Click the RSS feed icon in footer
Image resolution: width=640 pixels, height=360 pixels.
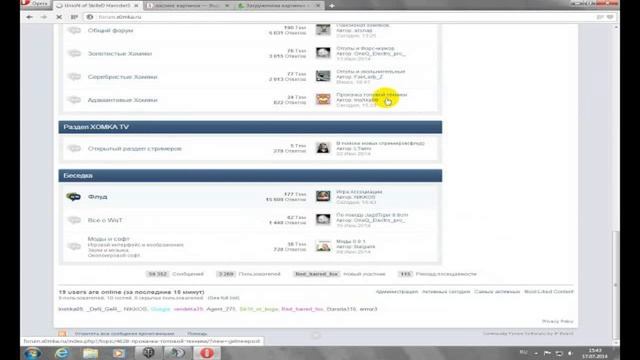point(62,333)
